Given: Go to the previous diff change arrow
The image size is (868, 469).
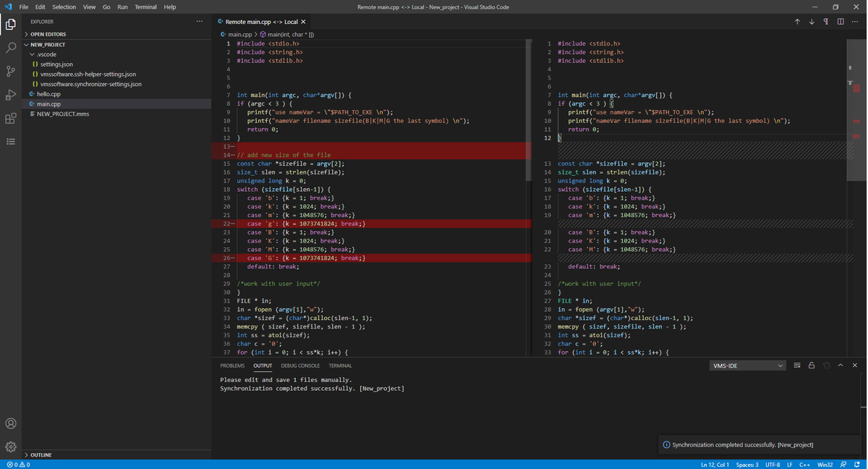Looking at the screenshot, I should [797, 22].
